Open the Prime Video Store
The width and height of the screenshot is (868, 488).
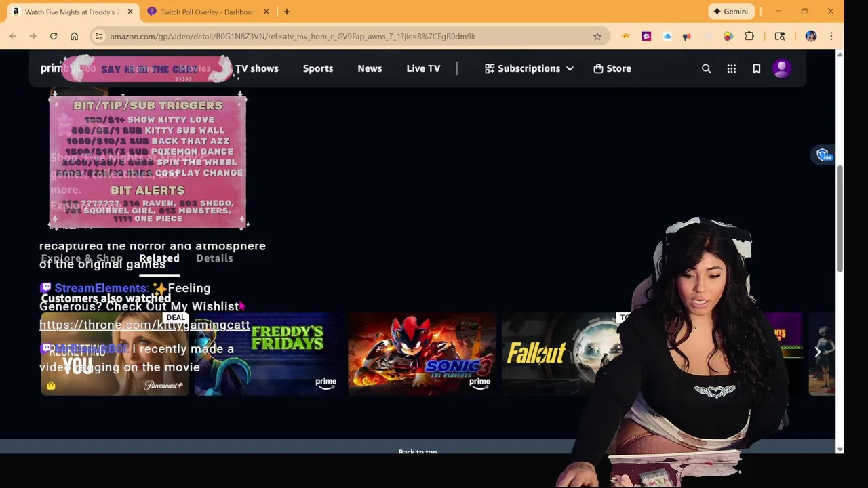pyautogui.click(x=612, y=68)
